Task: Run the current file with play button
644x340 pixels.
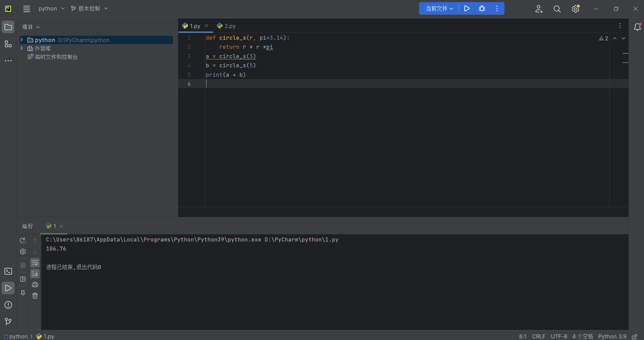Action: point(467,9)
